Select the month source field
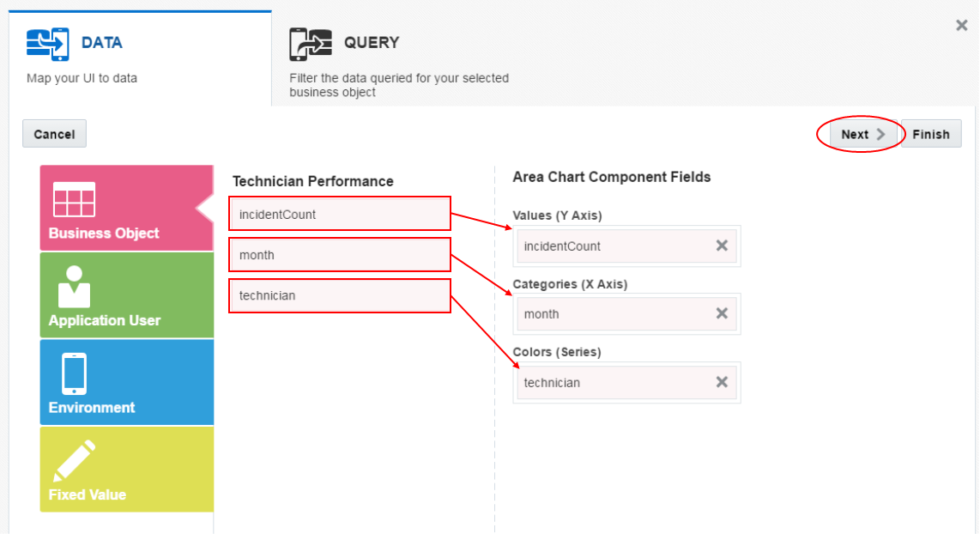Viewport: 980px width, 534px height. (x=340, y=255)
